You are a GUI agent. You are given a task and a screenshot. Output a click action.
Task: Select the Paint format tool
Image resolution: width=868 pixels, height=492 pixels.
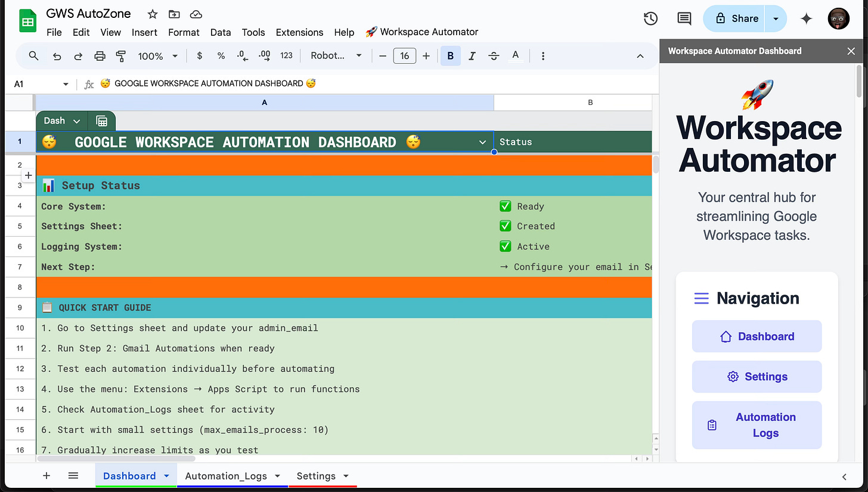[120, 55]
